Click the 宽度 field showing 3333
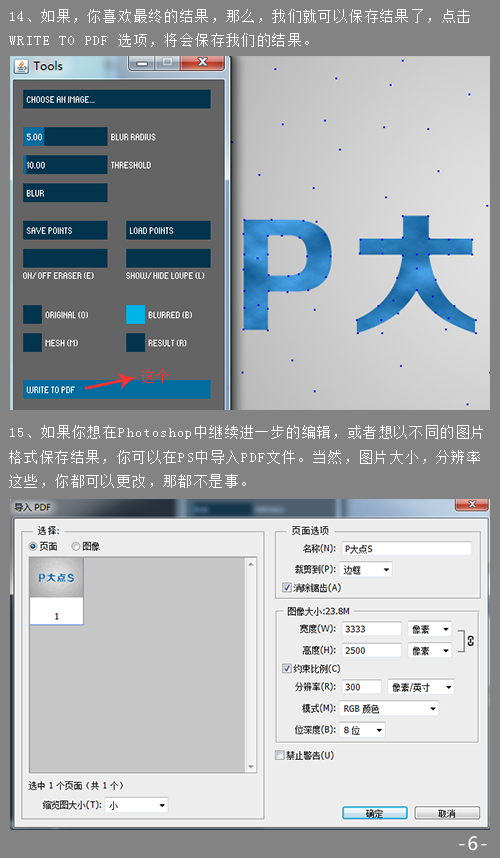The height and width of the screenshot is (858, 500). coord(371,629)
